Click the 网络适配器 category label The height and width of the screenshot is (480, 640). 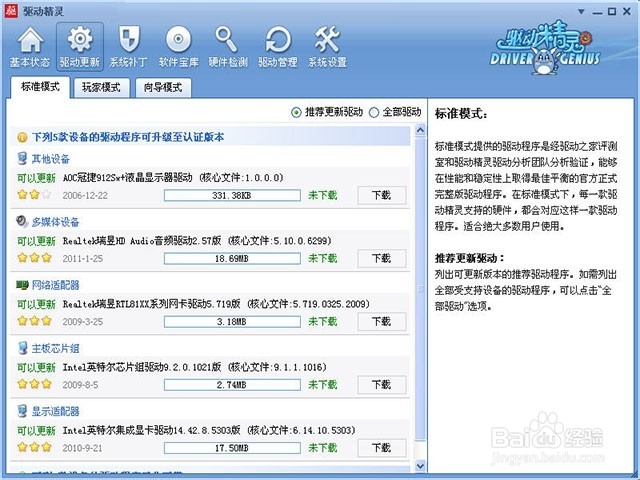pyautogui.click(x=56, y=285)
